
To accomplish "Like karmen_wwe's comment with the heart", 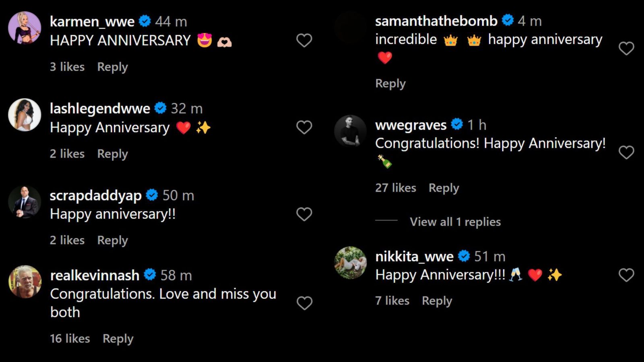I will click(304, 40).
